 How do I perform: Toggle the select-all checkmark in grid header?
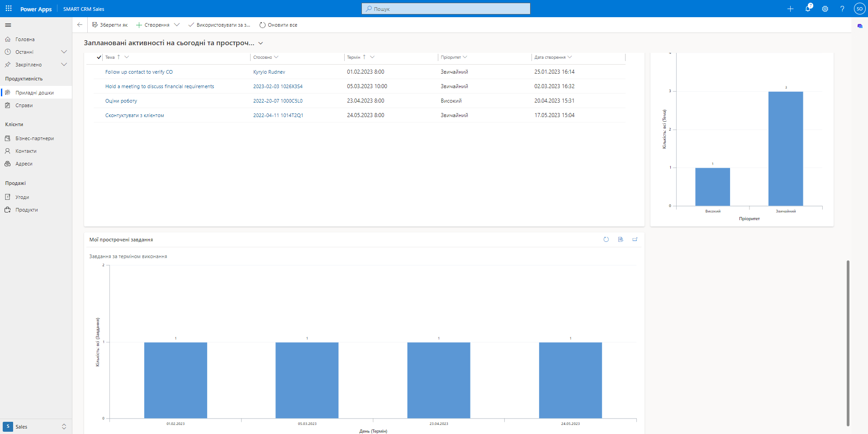click(99, 57)
